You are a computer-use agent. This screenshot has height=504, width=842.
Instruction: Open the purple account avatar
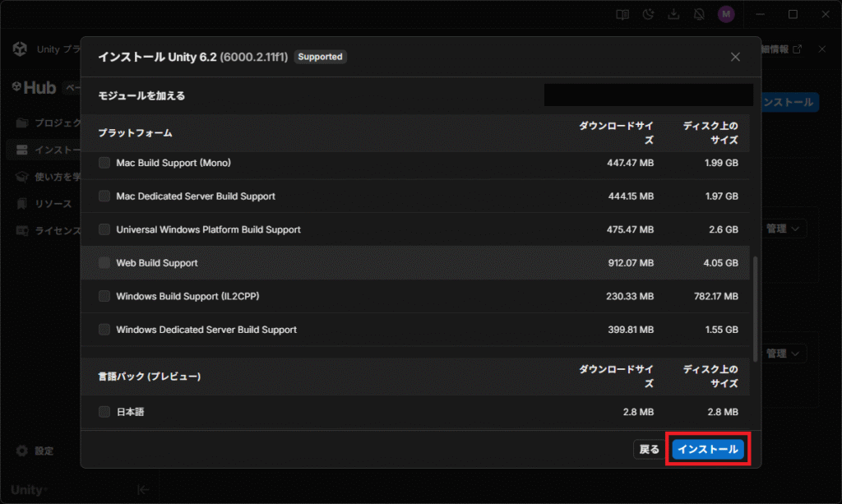725,14
